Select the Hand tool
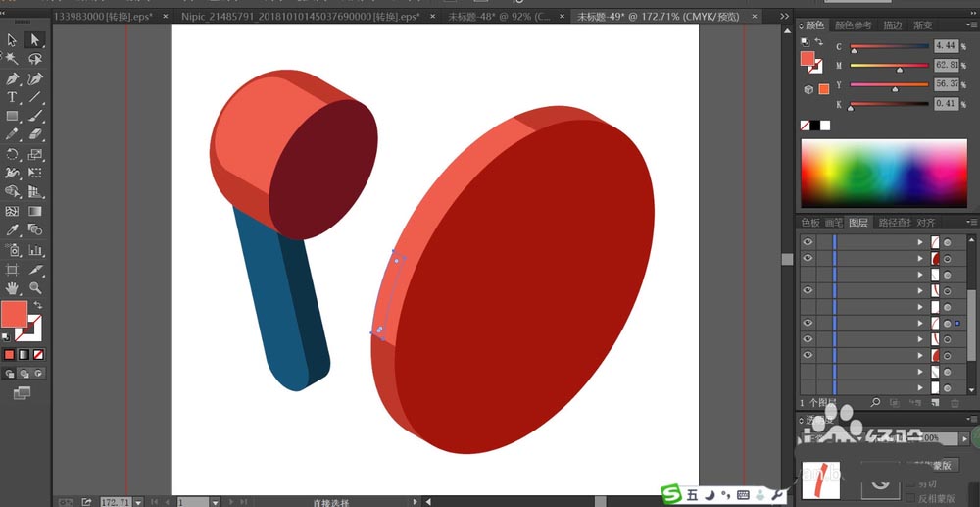 click(x=12, y=288)
